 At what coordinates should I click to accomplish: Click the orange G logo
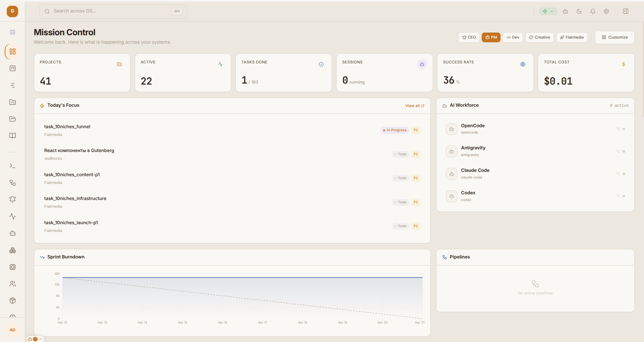(x=12, y=11)
